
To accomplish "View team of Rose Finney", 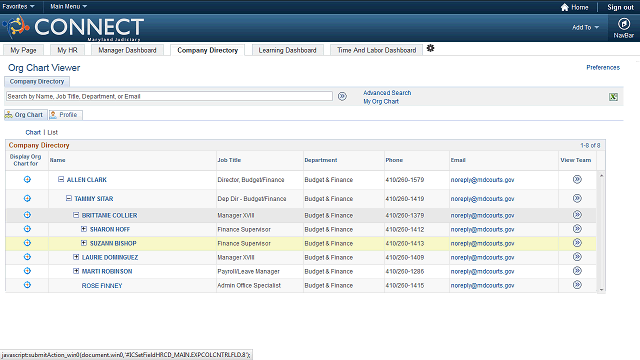I will pos(577,285).
